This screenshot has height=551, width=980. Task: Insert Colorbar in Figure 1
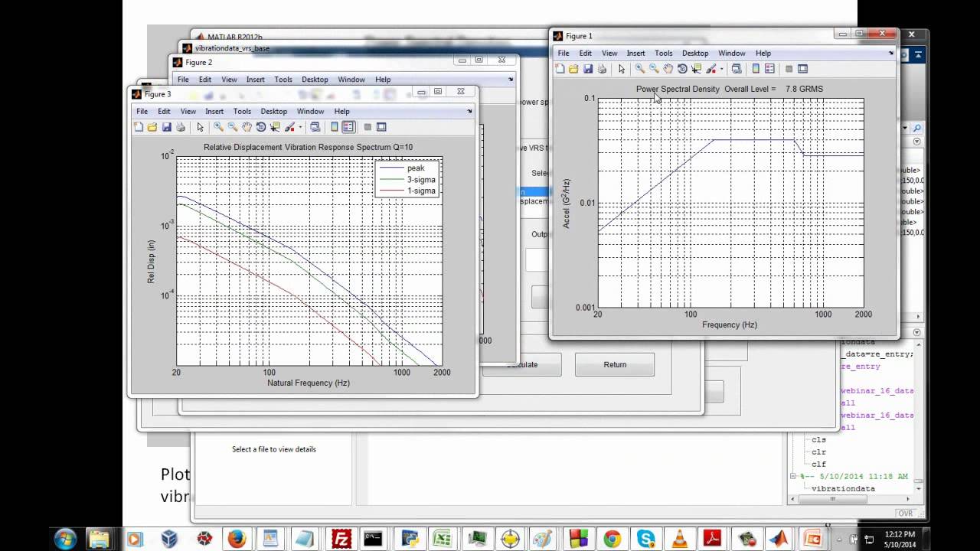(756, 69)
